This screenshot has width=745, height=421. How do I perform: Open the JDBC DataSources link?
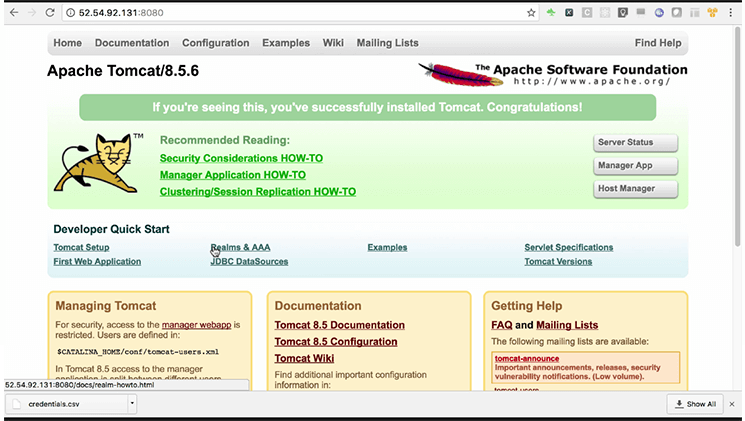click(x=249, y=262)
